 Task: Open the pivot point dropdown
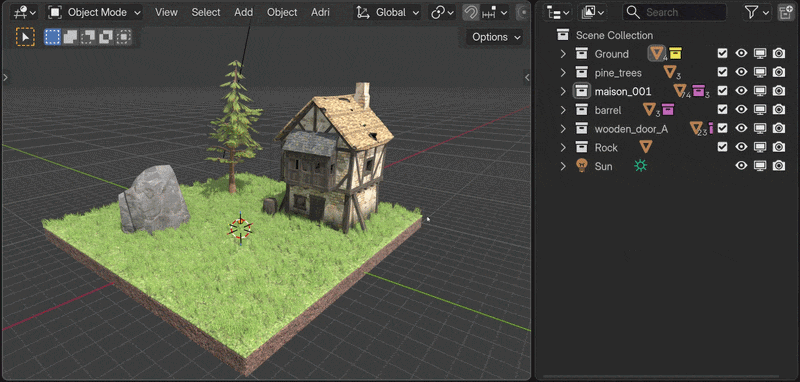[443, 12]
